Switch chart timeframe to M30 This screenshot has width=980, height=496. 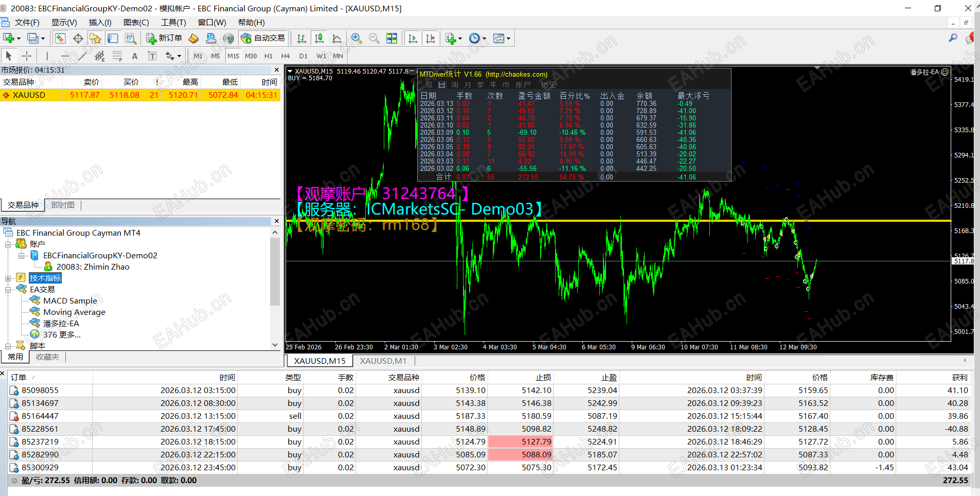(251, 56)
